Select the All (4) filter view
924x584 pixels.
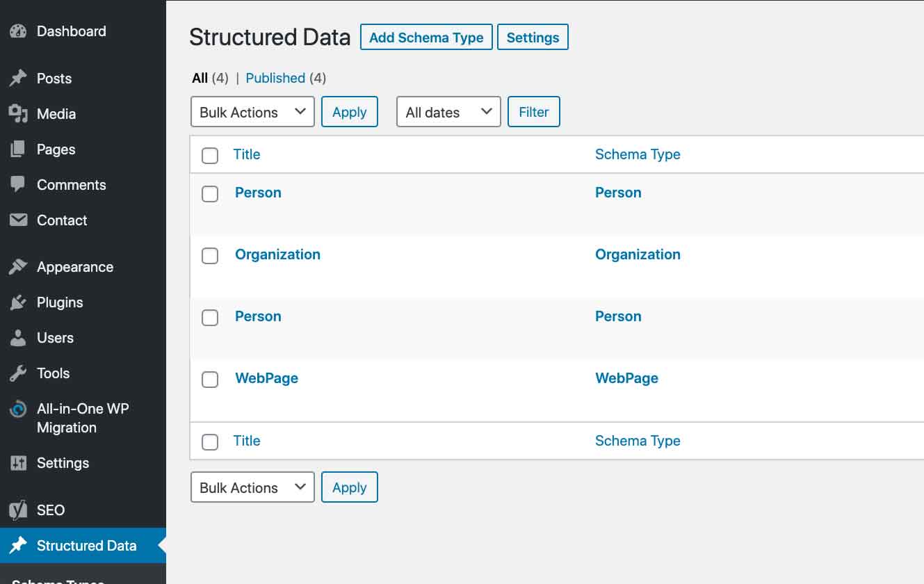(200, 78)
